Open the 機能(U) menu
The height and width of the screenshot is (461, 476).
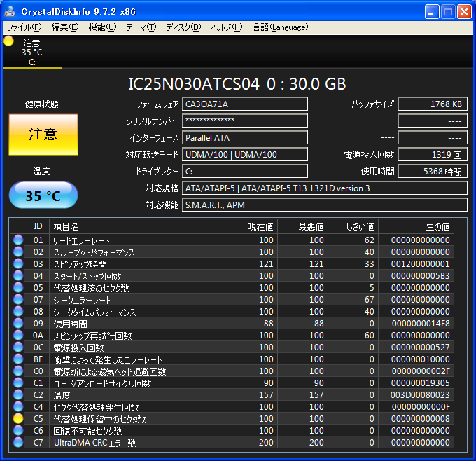pos(102,27)
